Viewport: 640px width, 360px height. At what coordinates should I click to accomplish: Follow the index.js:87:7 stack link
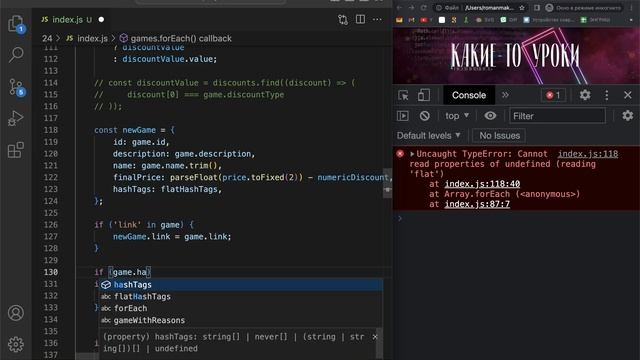477,204
